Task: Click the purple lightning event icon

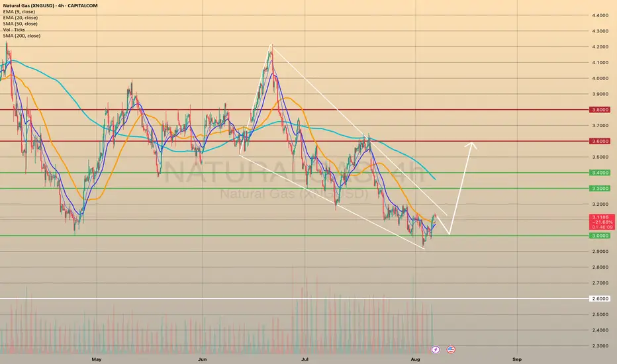Action: click(435, 349)
